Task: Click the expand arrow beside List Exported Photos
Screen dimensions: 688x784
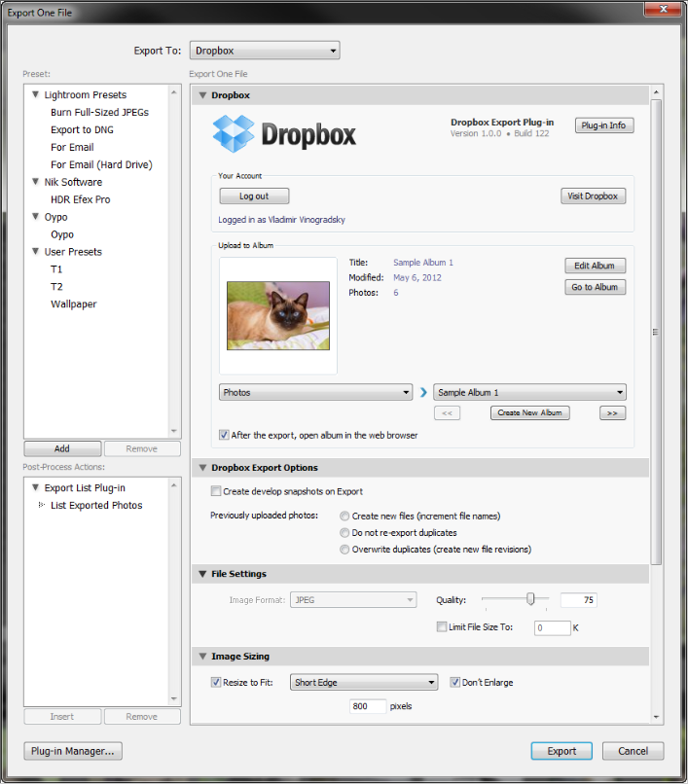Action: pyautogui.click(x=42, y=505)
